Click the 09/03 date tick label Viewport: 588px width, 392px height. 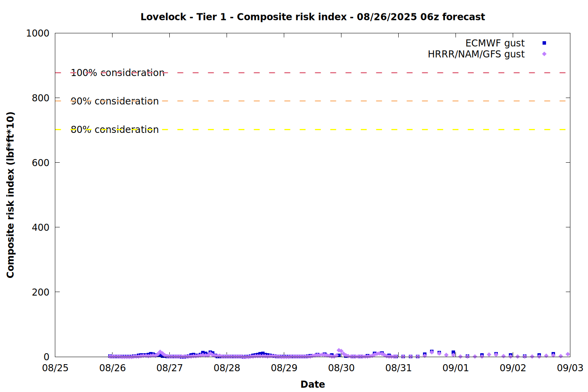coord(570,368)
